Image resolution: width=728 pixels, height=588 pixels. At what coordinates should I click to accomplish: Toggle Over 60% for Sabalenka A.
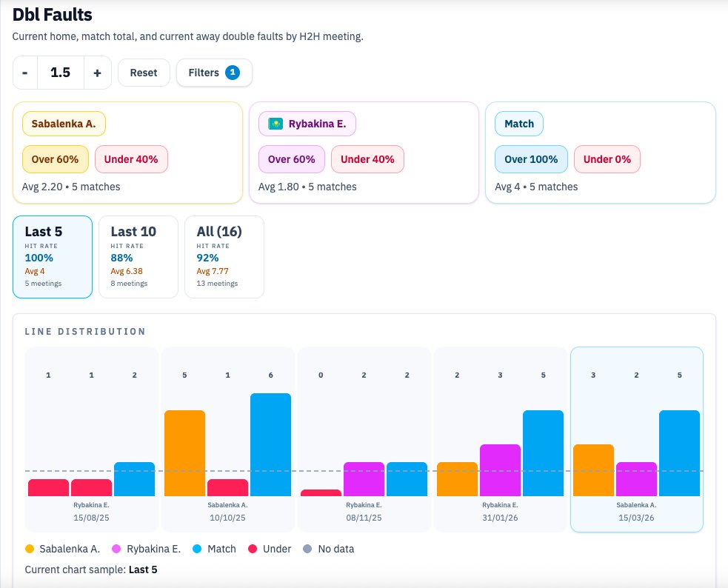point(55,159)
